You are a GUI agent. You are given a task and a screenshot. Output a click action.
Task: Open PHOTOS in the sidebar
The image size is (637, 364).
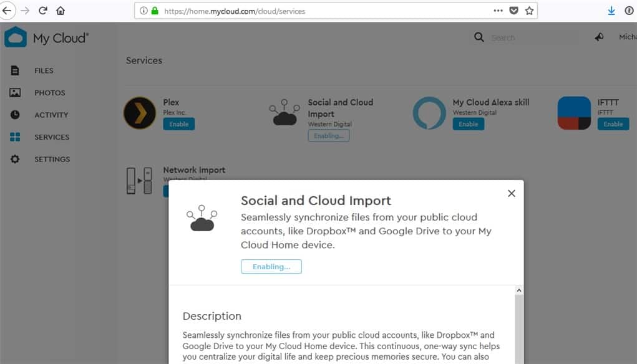pos(49,92)
